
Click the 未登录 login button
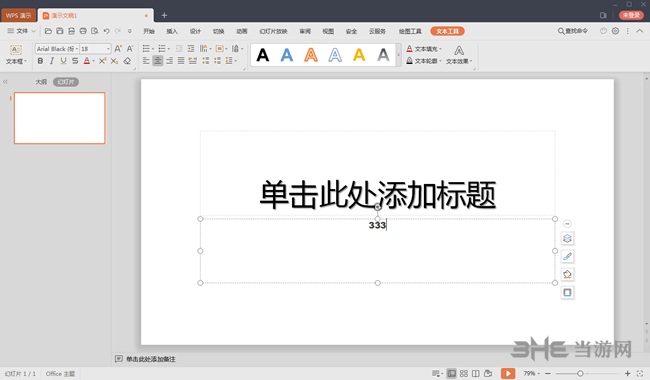click(631, 15)
